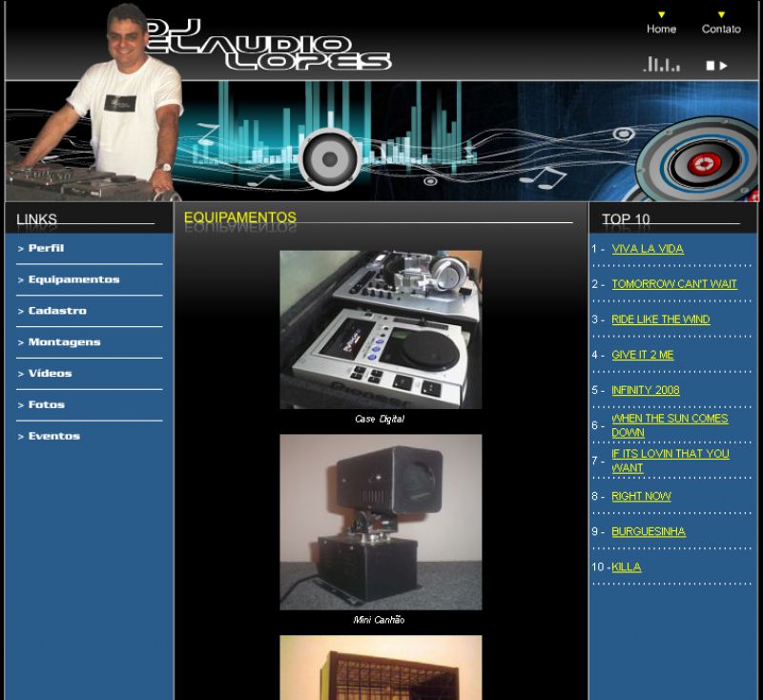Viewport: 763px width, 700px height.
Task: Click the LINKS heading
Action: coord(36,219)
